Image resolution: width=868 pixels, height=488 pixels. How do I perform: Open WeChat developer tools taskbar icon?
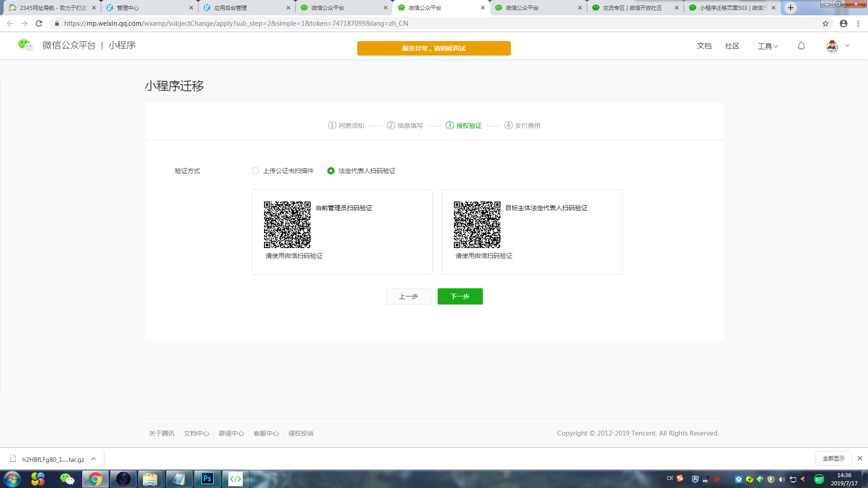pyautogui.click(x=236, y=479)
